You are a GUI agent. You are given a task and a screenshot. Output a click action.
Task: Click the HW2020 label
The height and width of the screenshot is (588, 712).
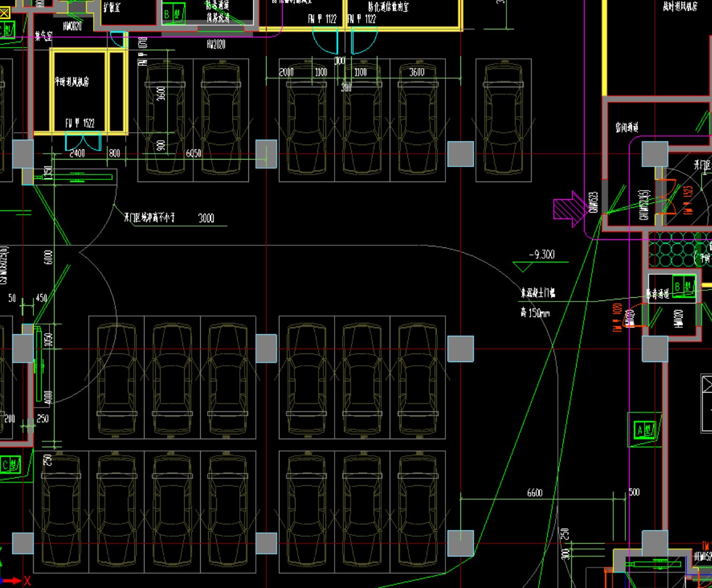tap(216, 44)
